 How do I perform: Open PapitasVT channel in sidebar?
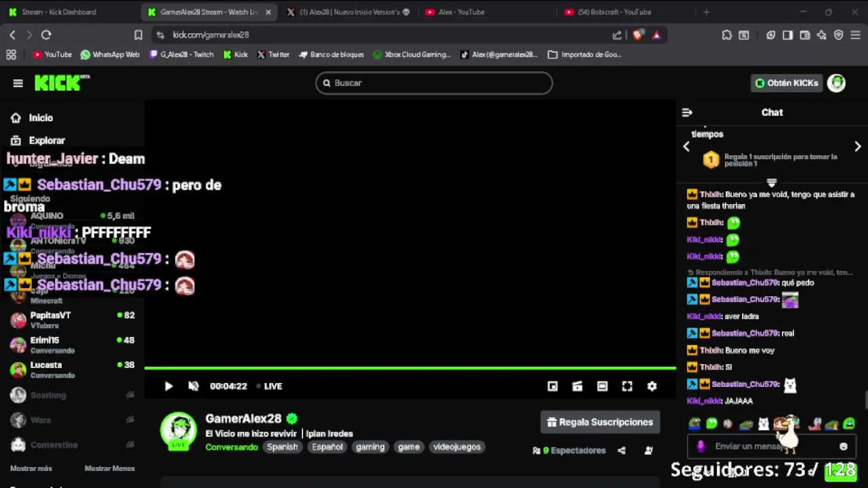pos(72,320)
